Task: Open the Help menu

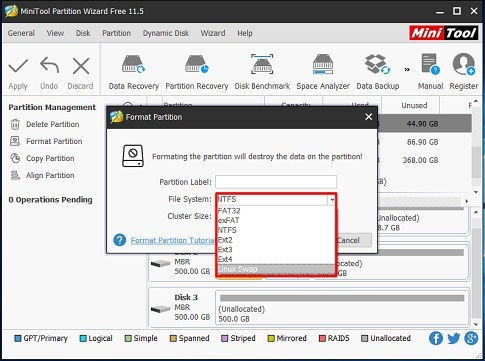Action: pos(245,33)
